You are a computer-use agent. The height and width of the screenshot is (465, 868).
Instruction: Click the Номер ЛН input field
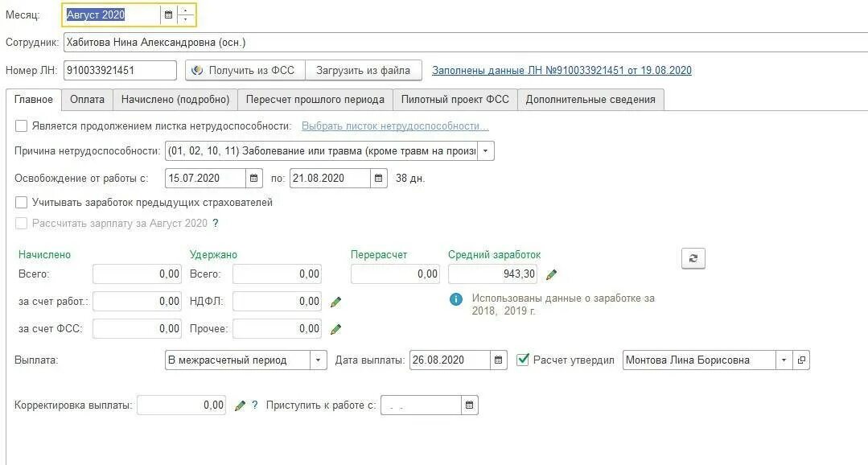coord(120,70)
